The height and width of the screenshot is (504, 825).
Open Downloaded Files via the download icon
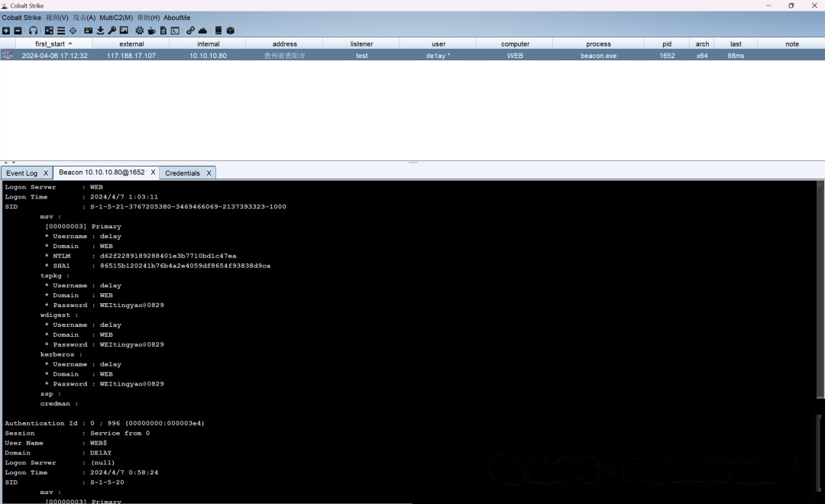(100, 31)
